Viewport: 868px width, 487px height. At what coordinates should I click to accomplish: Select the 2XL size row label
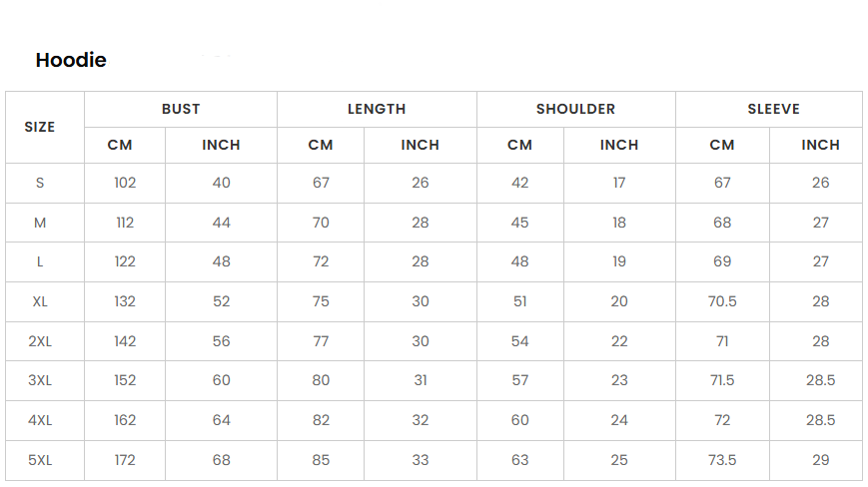40,341
